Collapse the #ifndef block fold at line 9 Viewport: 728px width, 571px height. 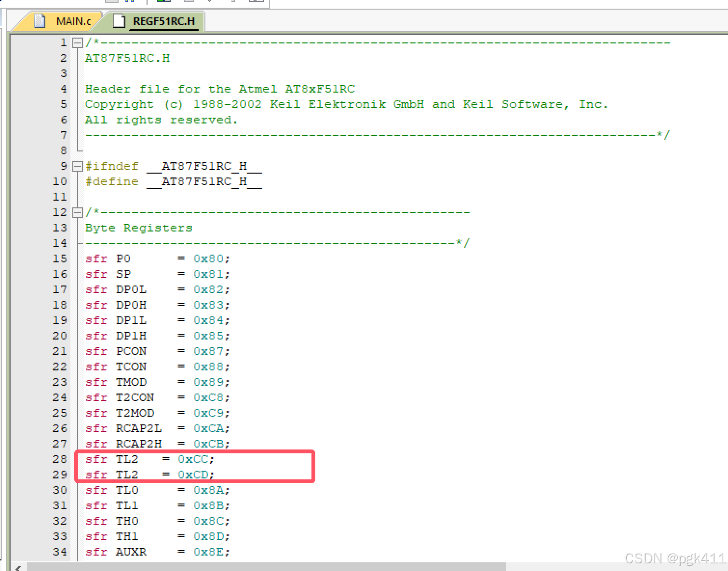coord(77,166)
